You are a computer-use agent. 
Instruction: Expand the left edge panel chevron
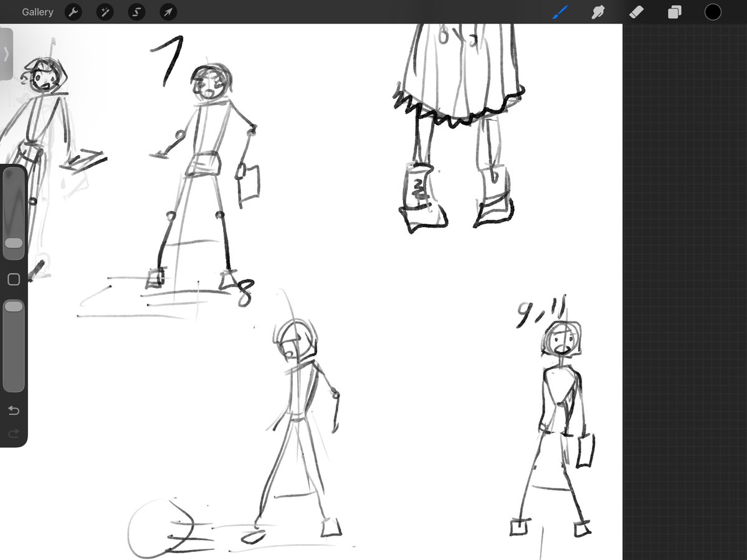pyautogui.click(x=6, y=54)
